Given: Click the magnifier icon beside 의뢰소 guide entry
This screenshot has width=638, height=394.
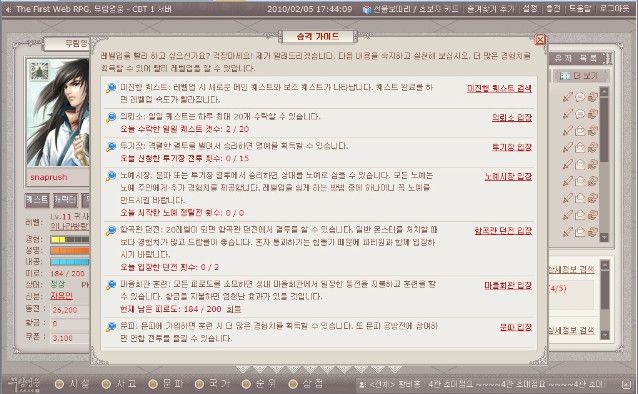Looking at the screenshot, I should point(111,118).
